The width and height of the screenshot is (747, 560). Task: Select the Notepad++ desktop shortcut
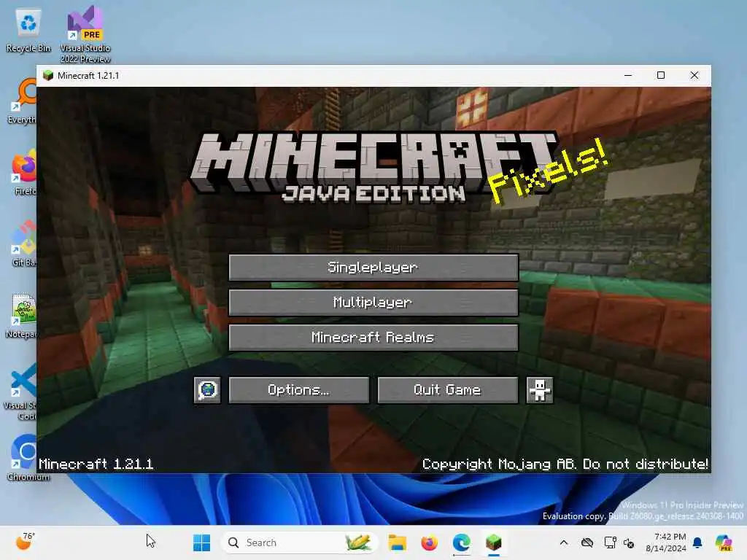click(22, 315)
